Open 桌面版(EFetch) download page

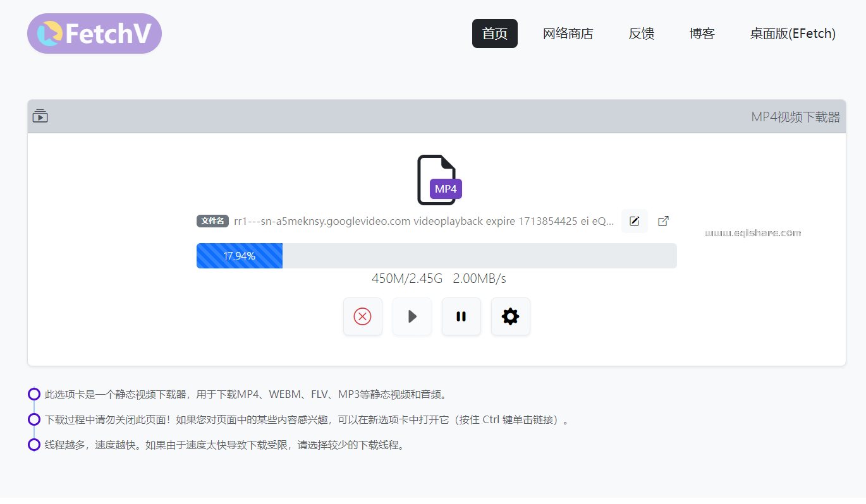coord(792,33)
